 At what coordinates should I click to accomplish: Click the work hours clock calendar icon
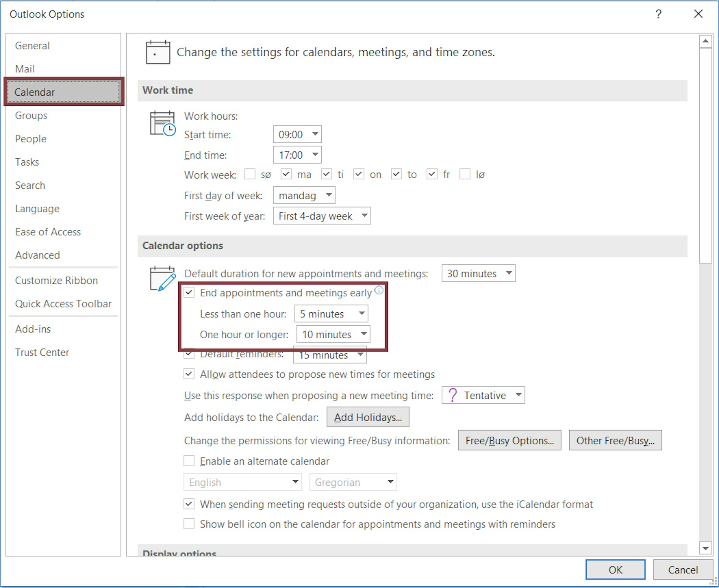pyautogui.click(x=163, y=124)
